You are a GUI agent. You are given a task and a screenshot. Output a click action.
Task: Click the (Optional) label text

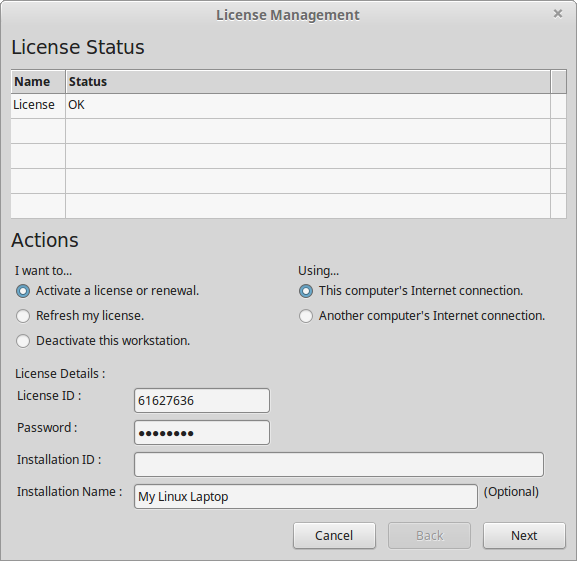pos(511,492)
